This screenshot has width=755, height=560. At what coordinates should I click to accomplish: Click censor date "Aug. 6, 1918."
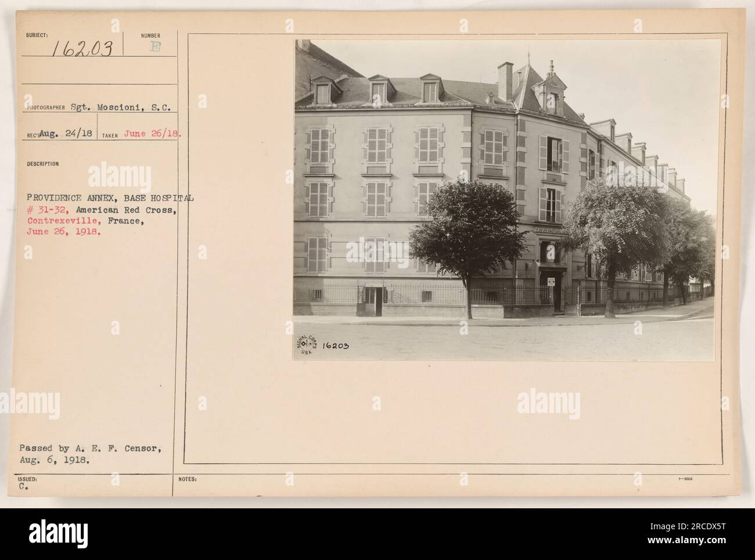click(54, 459)
